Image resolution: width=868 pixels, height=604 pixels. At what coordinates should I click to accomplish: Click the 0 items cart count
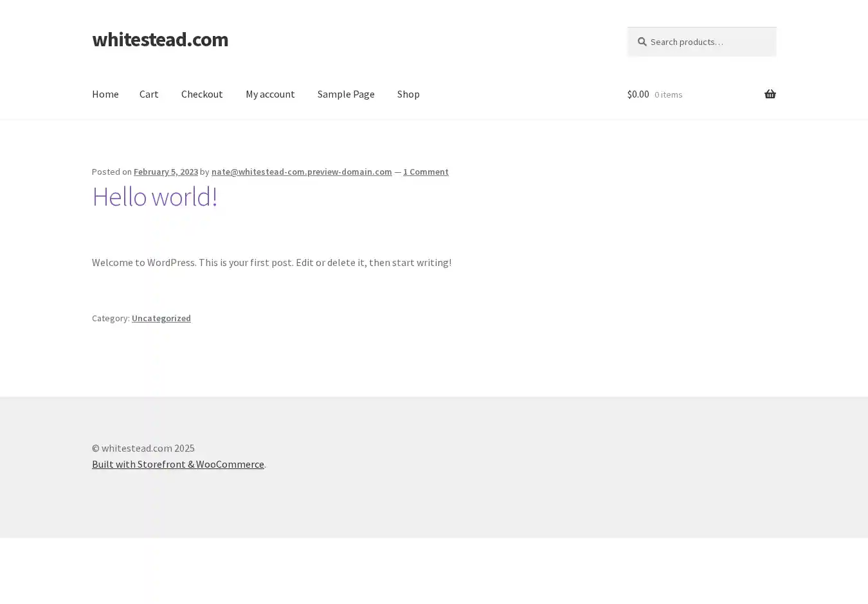click(x=668, y=94)
